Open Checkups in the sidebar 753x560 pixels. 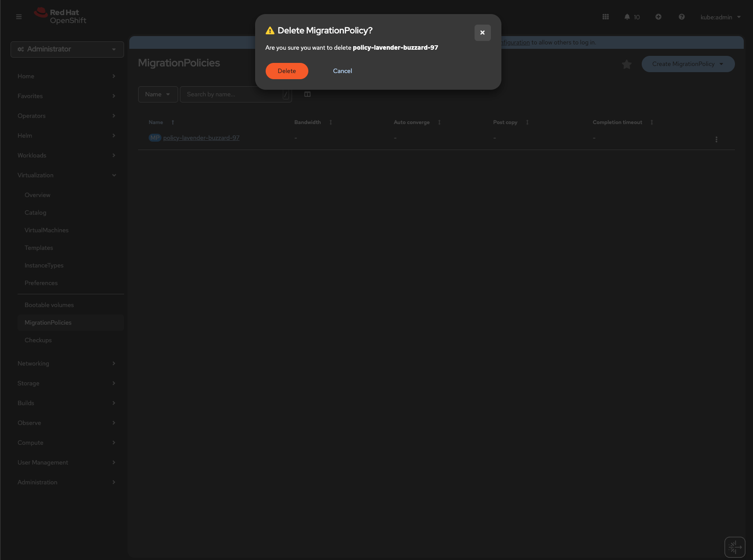38,340
